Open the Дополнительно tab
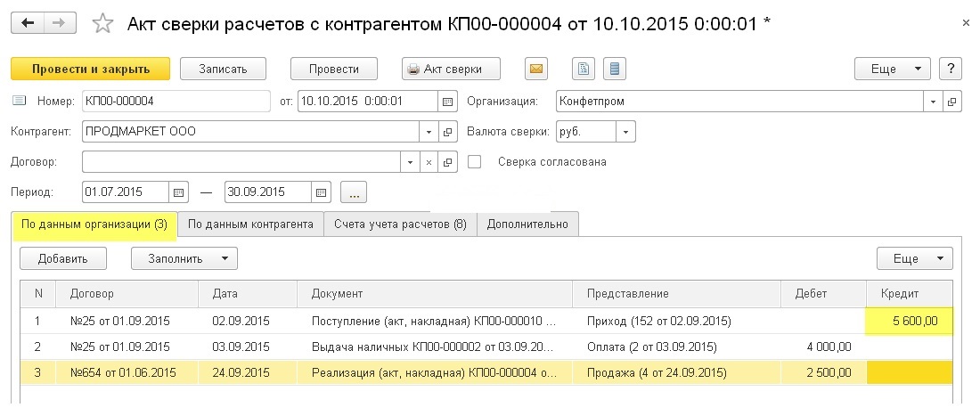The height and width of the screenshot is (416, 980). (x=527, y=224)
